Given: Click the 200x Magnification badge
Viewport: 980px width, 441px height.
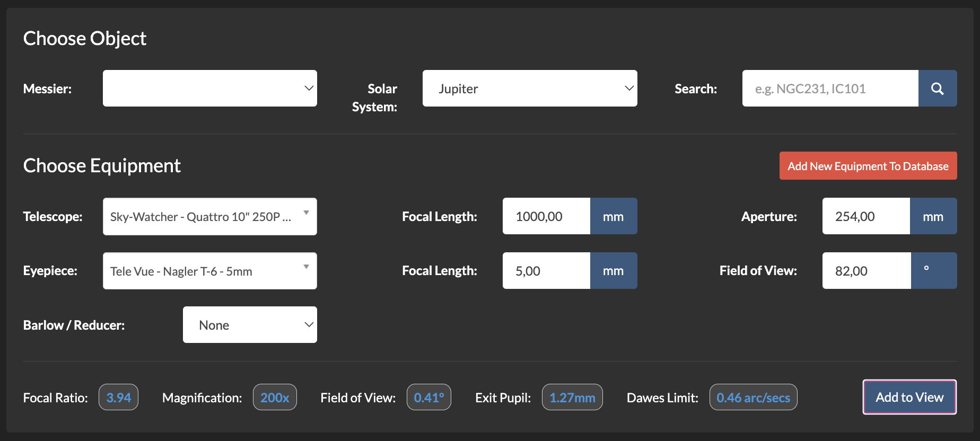Looking at the screenshot, I should [275, 398].
